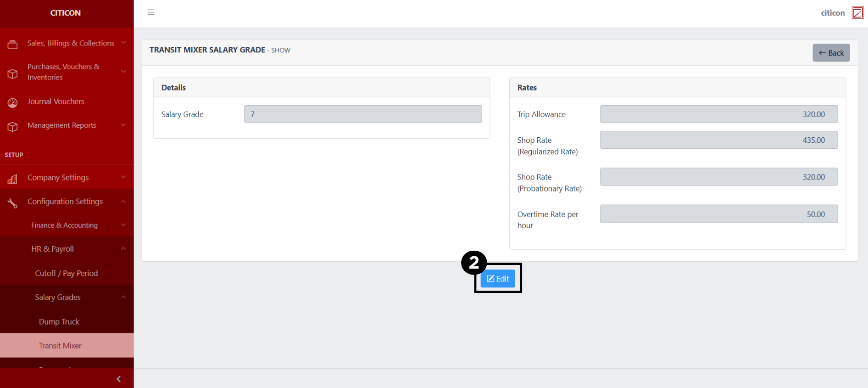This screenshot has height=388, width=868.
Task: Click the Configuration Settings wrench icon
Action: tap(12, 203)
